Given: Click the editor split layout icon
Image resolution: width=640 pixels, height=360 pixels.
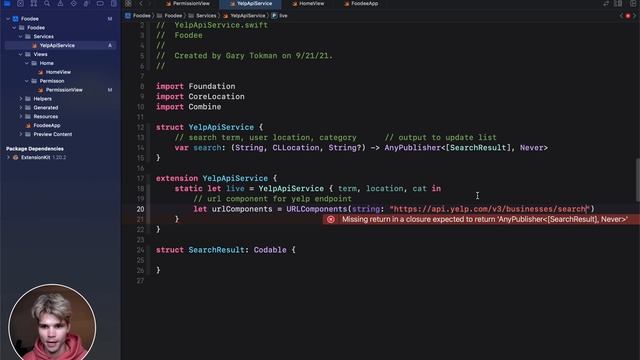Looking at the screenshot, I should [618, 3].
